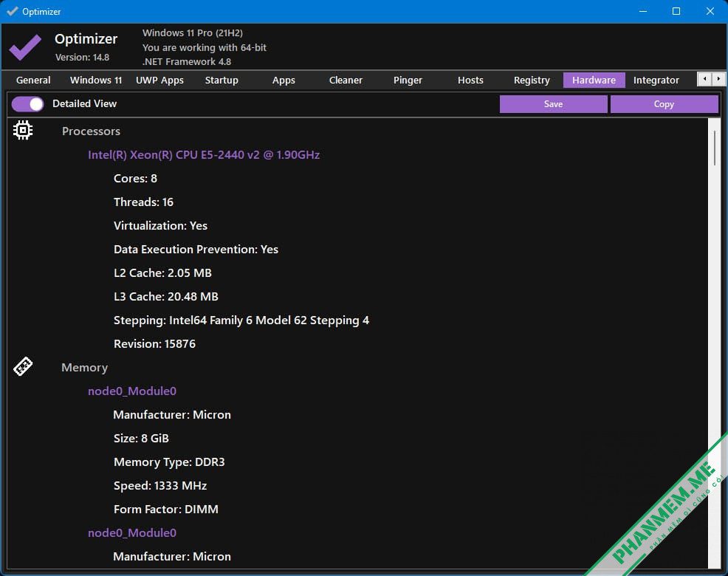This screenshot has height=576, width=728.
Task: Click 'Manufacturer: Micron' under first module
Action: pos(172,415)
